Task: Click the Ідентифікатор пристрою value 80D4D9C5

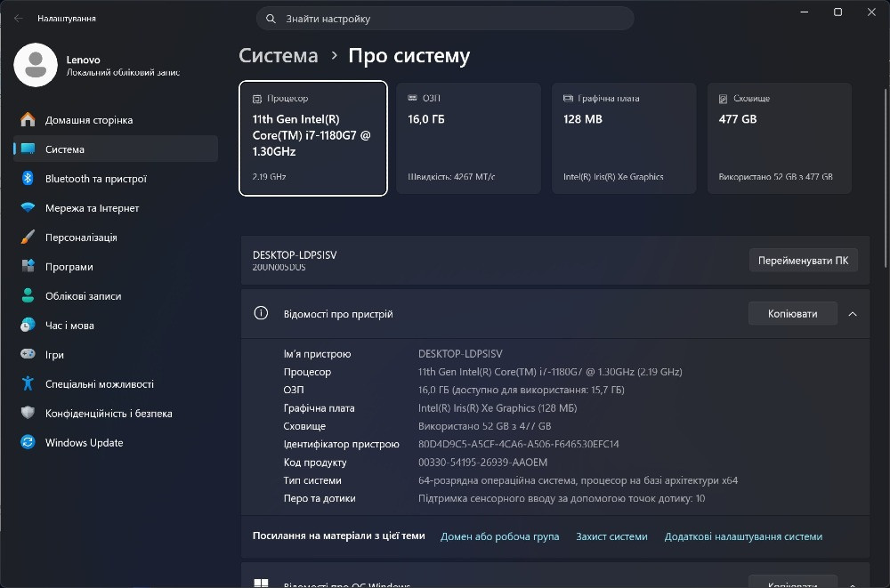Action: pyautogui.click(x=519, y=444)
